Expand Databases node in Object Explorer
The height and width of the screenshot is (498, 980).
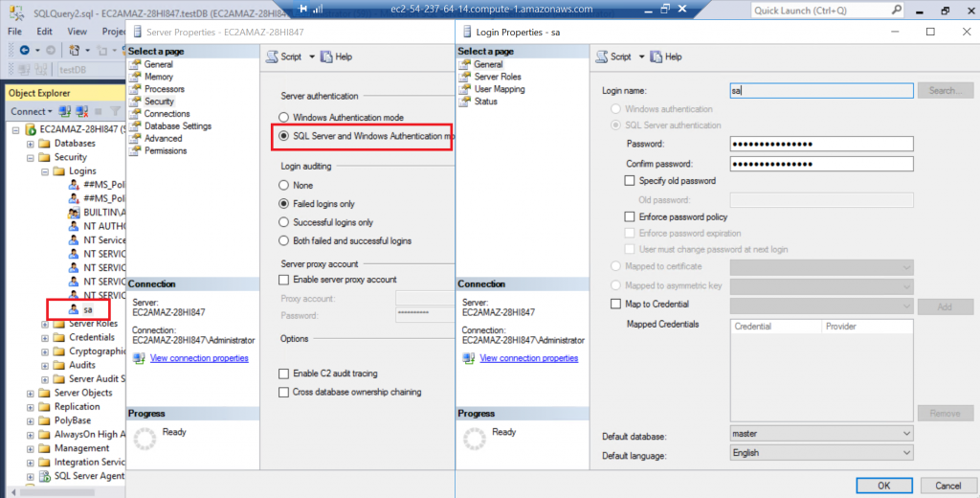click(x=30, y=144)
